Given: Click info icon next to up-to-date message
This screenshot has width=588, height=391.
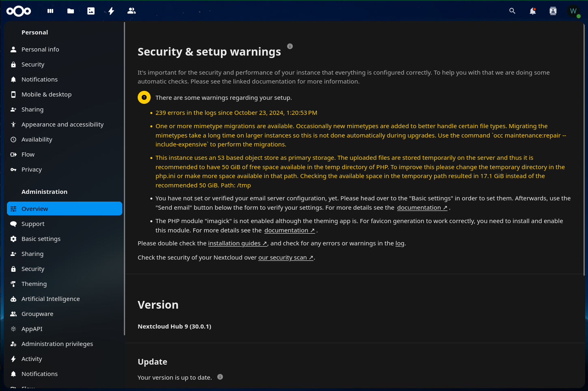Looking at the screenshot, I should 220,377.
